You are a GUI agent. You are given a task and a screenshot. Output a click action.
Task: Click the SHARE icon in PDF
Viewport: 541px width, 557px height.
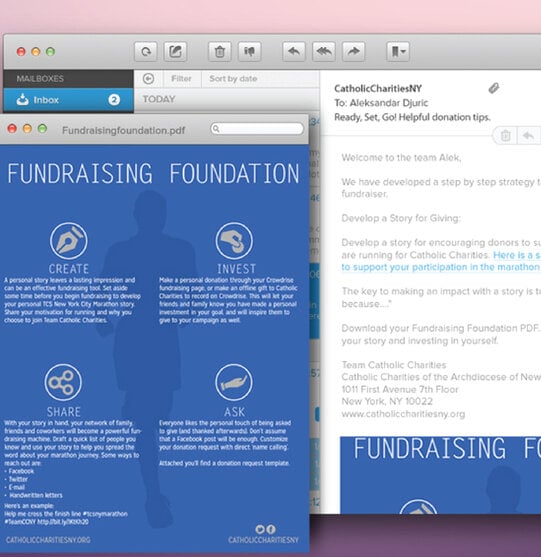click(x=63, y=383)
